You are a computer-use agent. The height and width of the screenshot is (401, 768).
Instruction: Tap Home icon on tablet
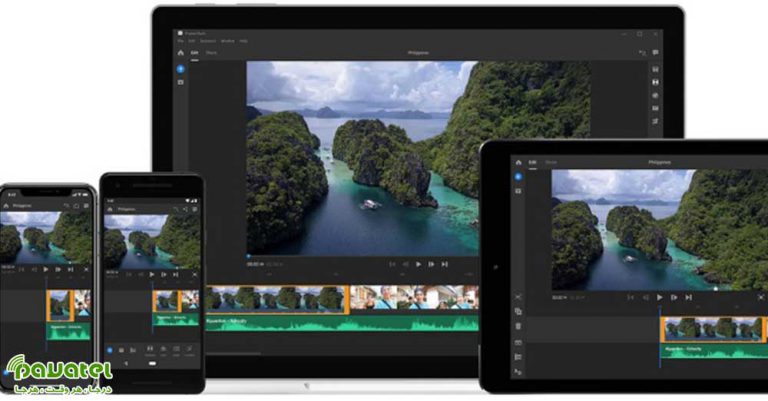pos(518,162)
